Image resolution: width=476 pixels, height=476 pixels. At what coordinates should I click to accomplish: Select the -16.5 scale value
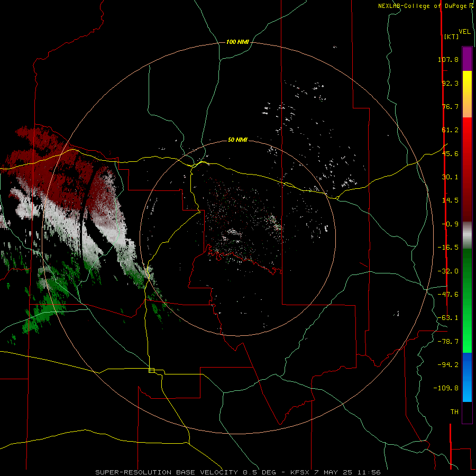pos(448,248)
